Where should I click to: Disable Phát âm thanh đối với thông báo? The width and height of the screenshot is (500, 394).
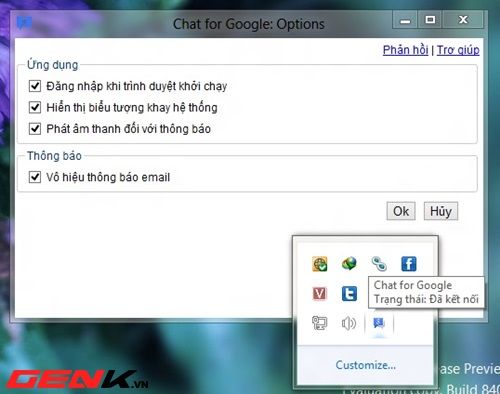tap(35, 129)
